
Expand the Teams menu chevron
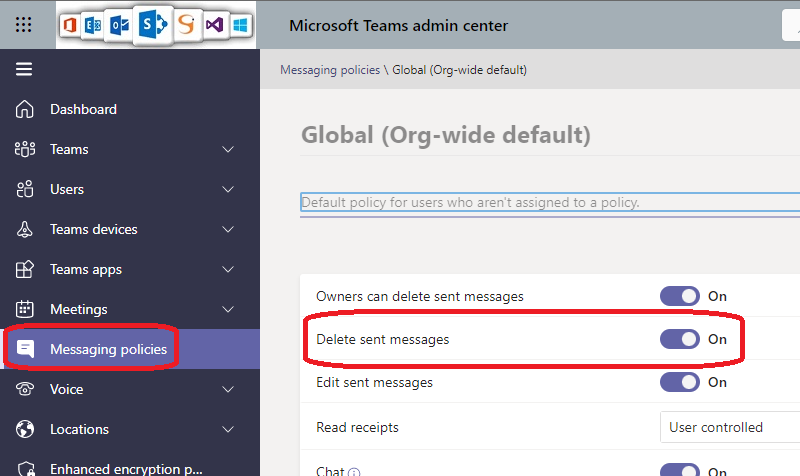point(228,149)
